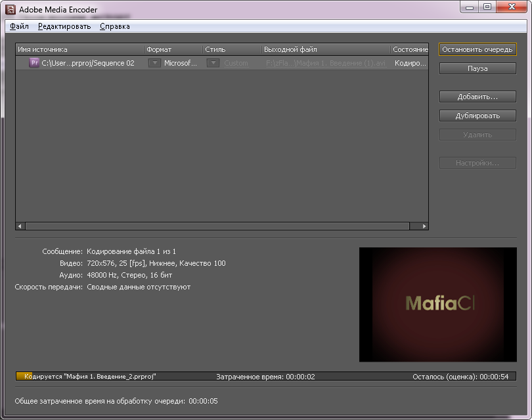Click the output file path Мафия 1. Введение (1).avi
This screenshot has width=532, height=420.
pyautogui.click(x=326, y=63)
